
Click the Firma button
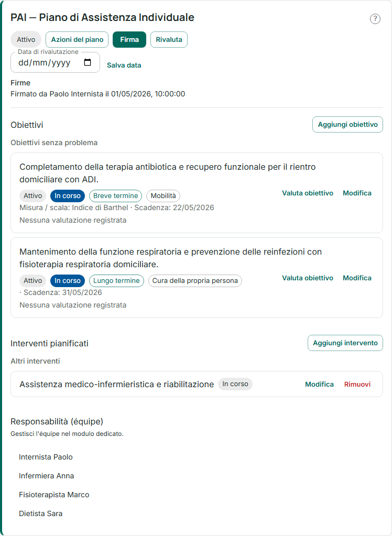(x=129, y=40)
